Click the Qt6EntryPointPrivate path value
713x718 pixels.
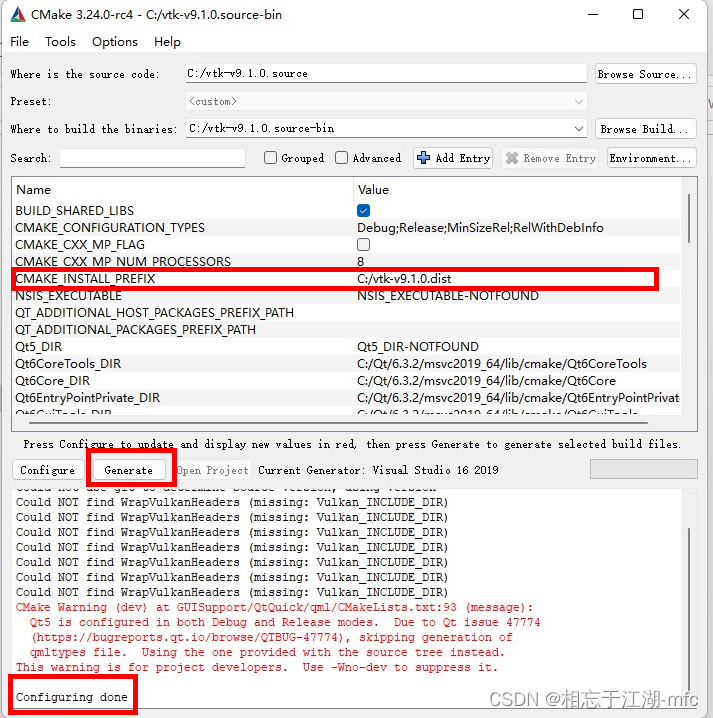coord(518,397)
